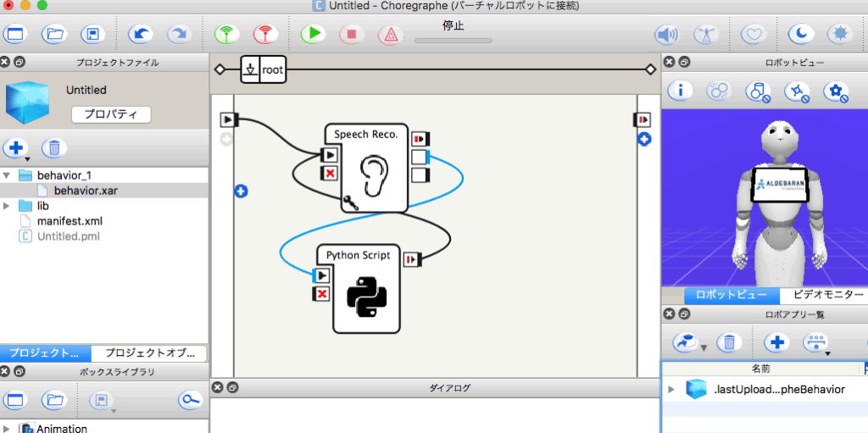This screenshot has height=433, width=868.
Task: Click Python Script onStopped output port
Action: tap(413, 258)
